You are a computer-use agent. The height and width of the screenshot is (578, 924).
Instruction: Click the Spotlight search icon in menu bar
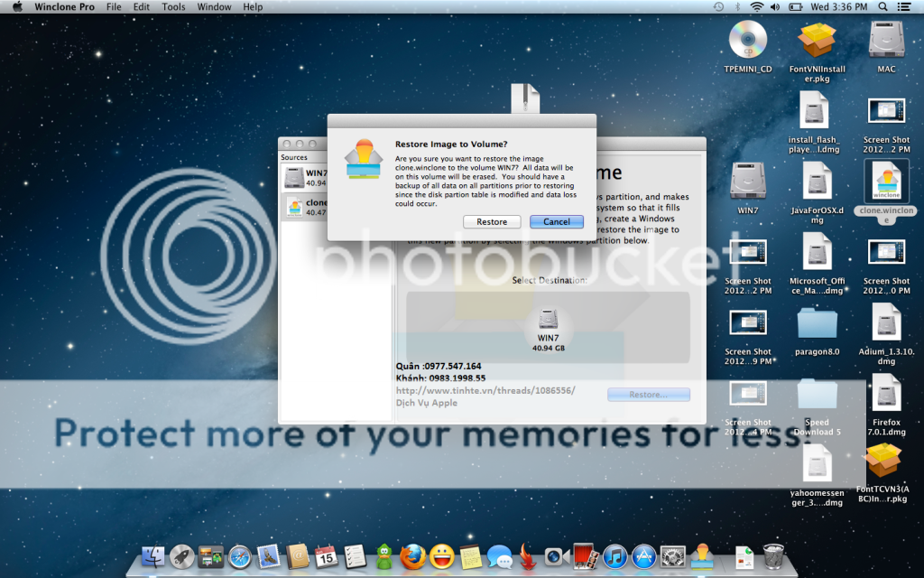910,7
